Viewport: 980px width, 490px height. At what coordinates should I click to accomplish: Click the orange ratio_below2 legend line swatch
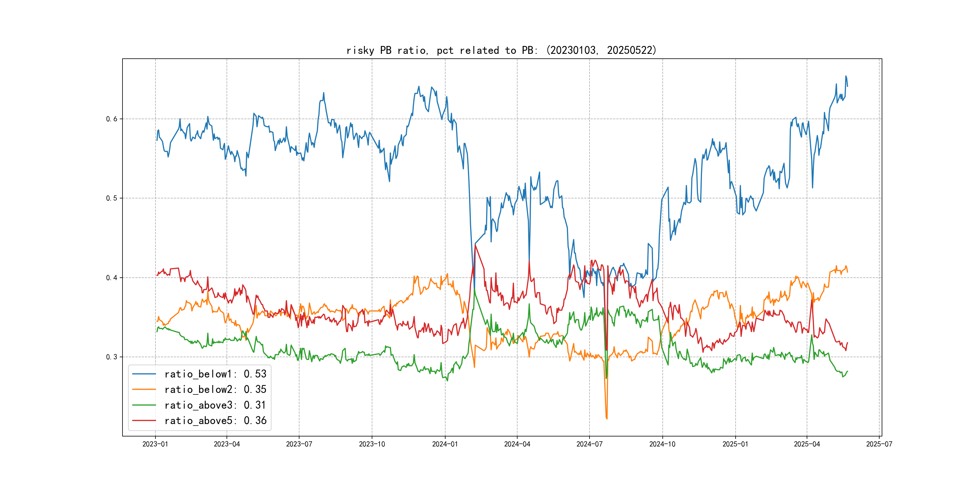point(144,390)
